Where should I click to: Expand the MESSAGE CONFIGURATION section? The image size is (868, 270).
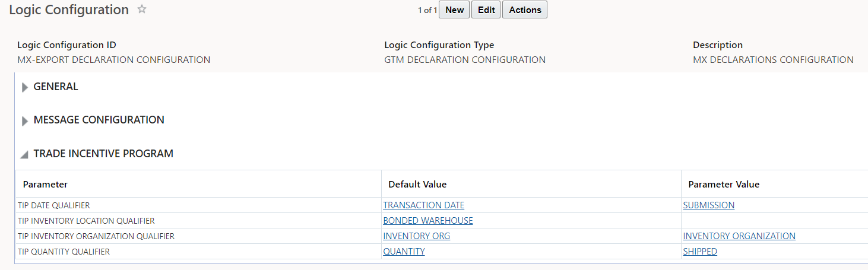tap(25, 120)
